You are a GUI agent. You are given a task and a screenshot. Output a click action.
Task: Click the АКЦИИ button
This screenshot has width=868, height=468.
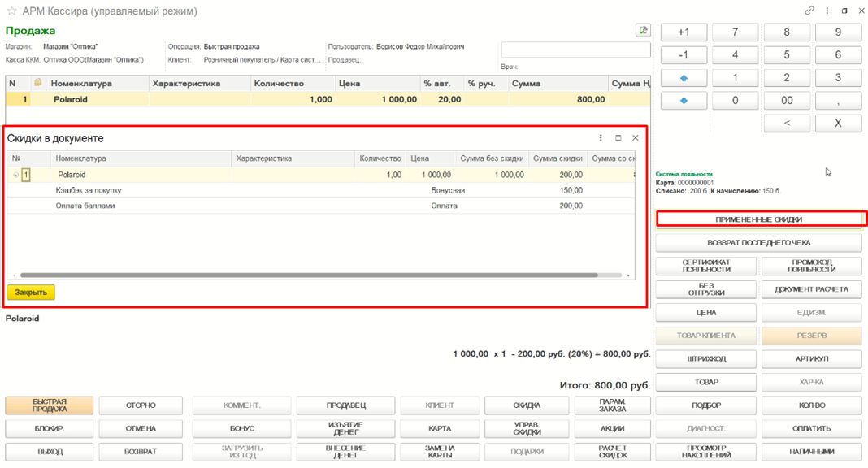[x=612, y=428]
